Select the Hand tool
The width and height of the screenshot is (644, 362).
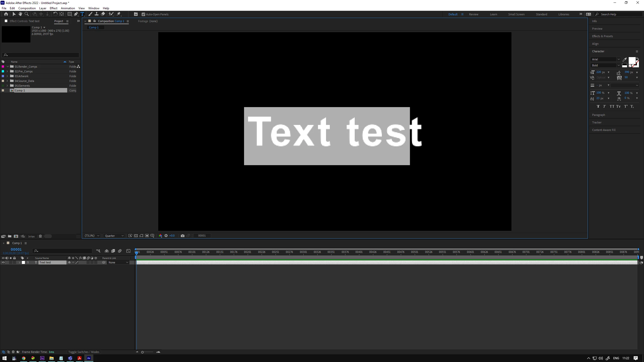coord(20,14)
